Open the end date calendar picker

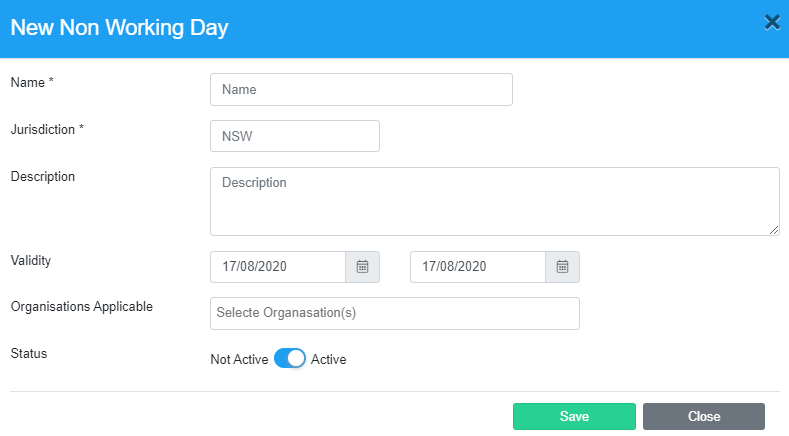[x=562, y=267]
